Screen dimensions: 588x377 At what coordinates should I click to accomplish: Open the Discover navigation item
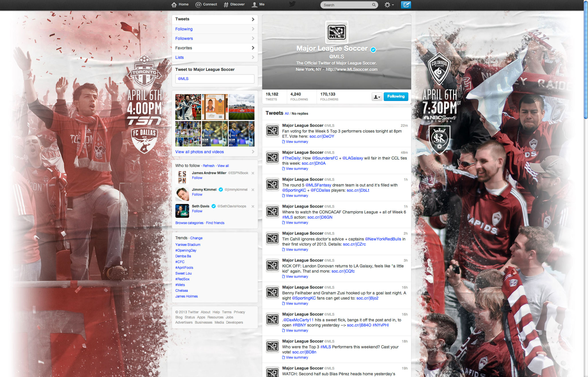[x=234, y=5]
